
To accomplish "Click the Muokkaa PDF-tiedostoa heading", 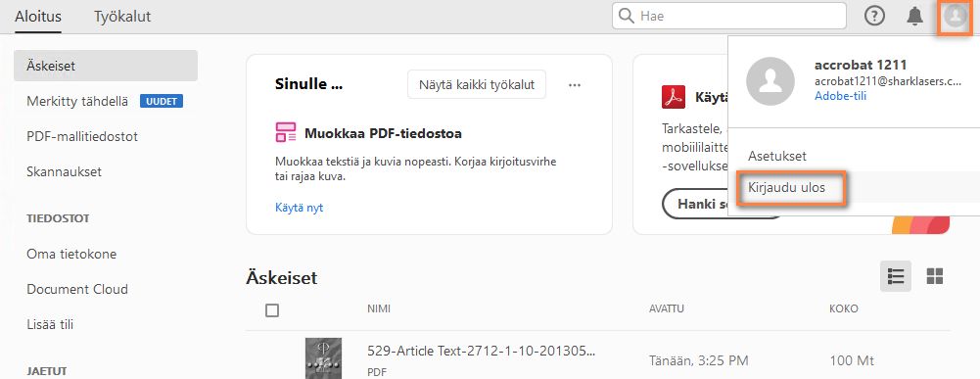I will coord(383,133).
